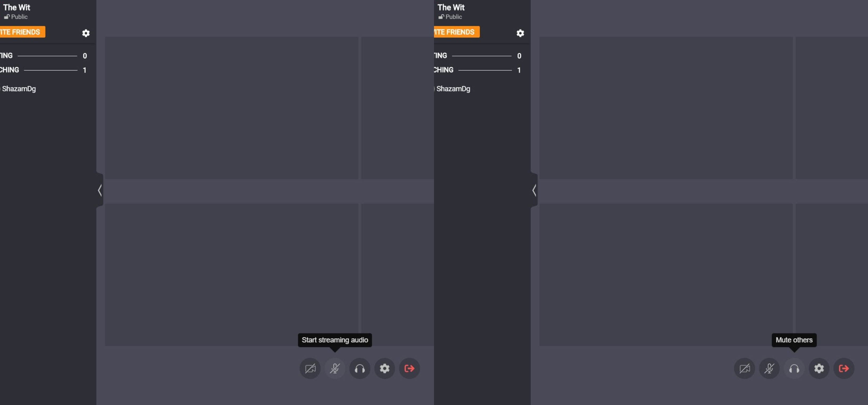Viewport: 868px width, 405px height.
Task: Open bottom settings gear in right panel
Action: click(819, 368)
